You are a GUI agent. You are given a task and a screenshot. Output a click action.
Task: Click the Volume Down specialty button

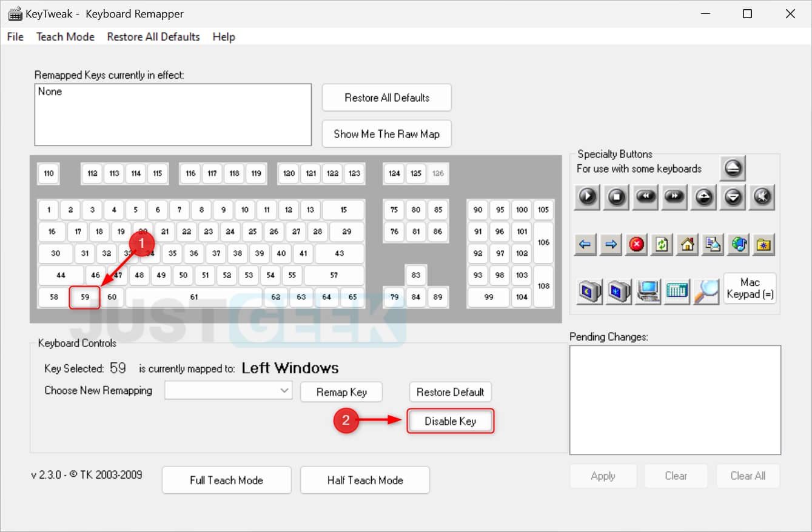pos(733,198)
